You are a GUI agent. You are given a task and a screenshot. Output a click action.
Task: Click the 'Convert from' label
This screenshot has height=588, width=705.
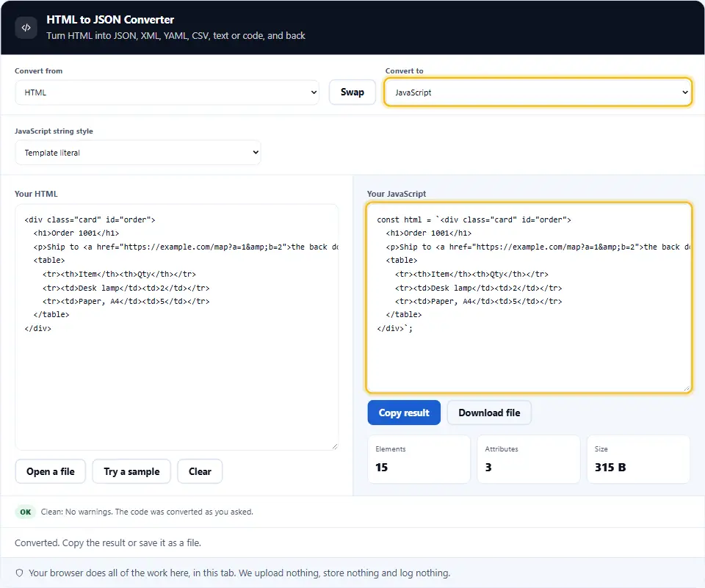pyautogui.click(x=39, y=71)
